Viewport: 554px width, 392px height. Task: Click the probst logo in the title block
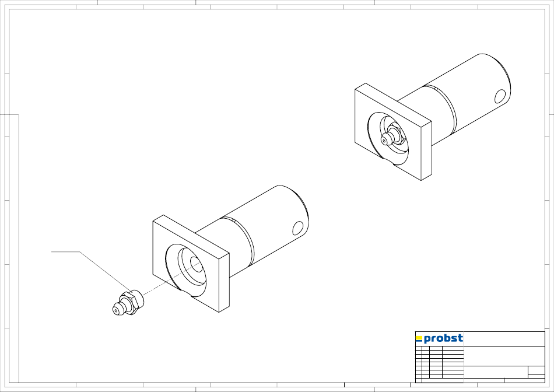(x=439, y=339)
